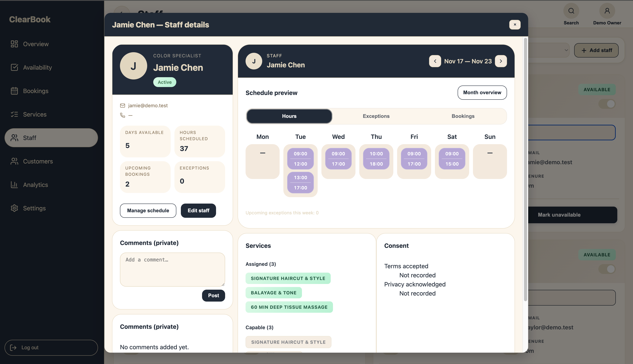Go to previous week with left chevron
This screenshot has width=633, height=364.
[435, 61]
